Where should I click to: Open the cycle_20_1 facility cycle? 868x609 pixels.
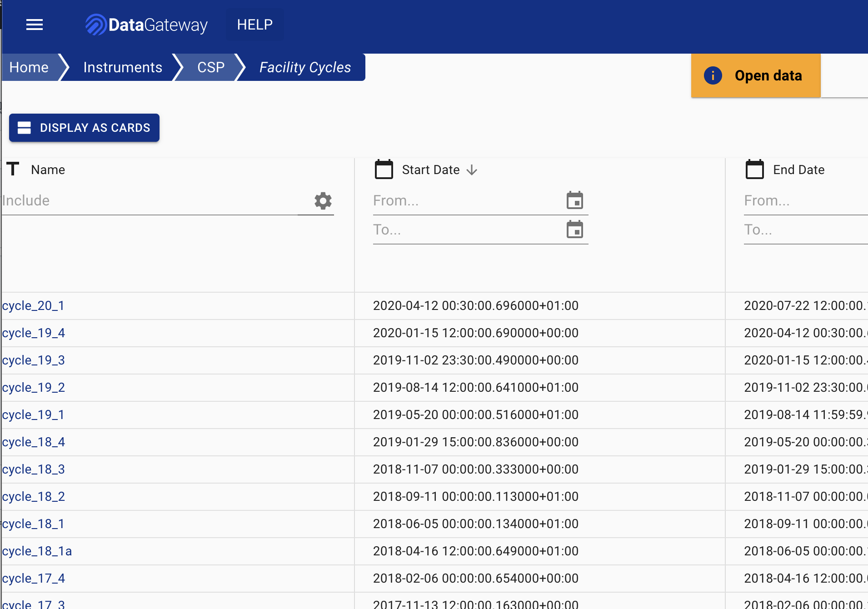pyautogui.click(x=33, y=305)
